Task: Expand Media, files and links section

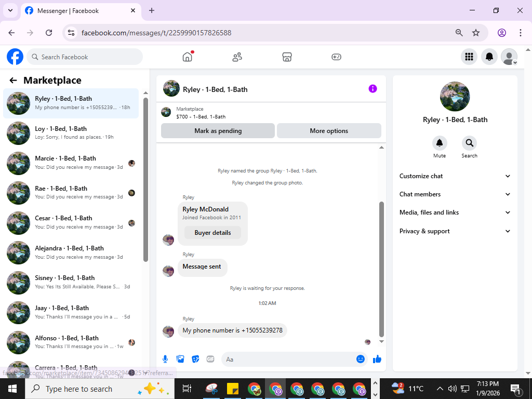Action: pos(455,212)
